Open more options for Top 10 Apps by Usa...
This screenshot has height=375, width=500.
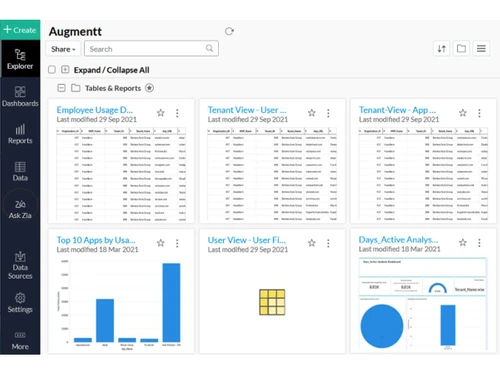(177, 243)
